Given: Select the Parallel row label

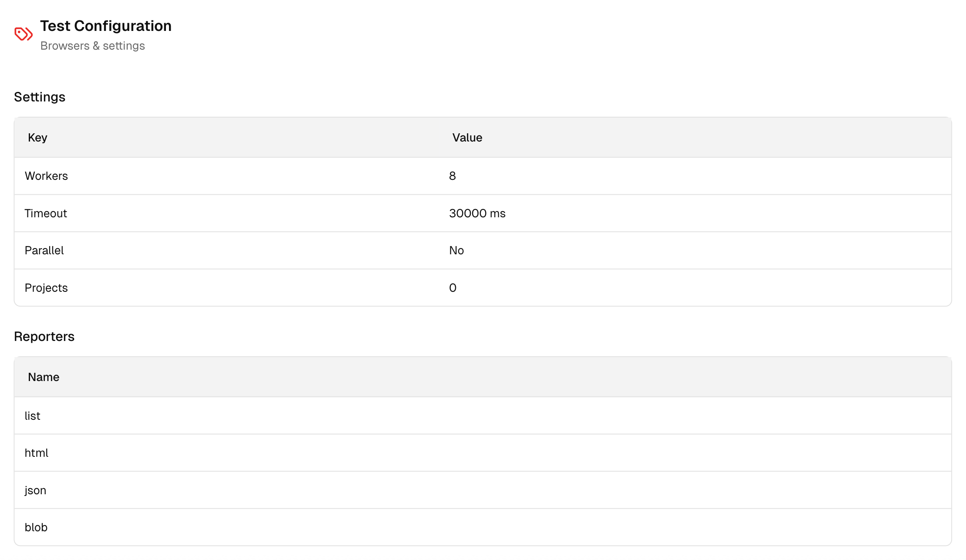Looking at the screenshot, I should (44, 250).
